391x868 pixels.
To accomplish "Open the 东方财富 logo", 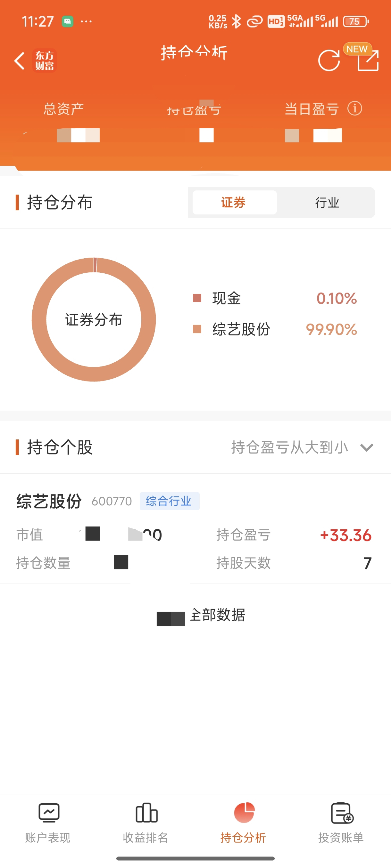I will (x=45, y=61).
